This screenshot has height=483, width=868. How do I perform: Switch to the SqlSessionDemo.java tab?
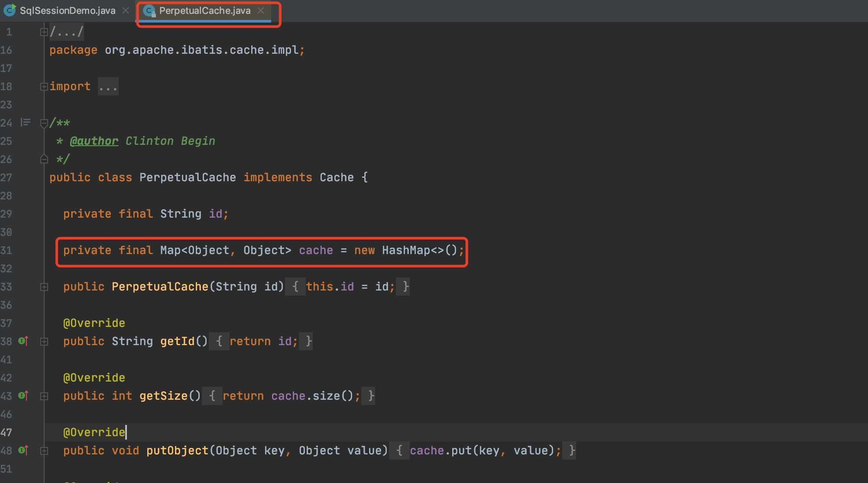point(68,10)
